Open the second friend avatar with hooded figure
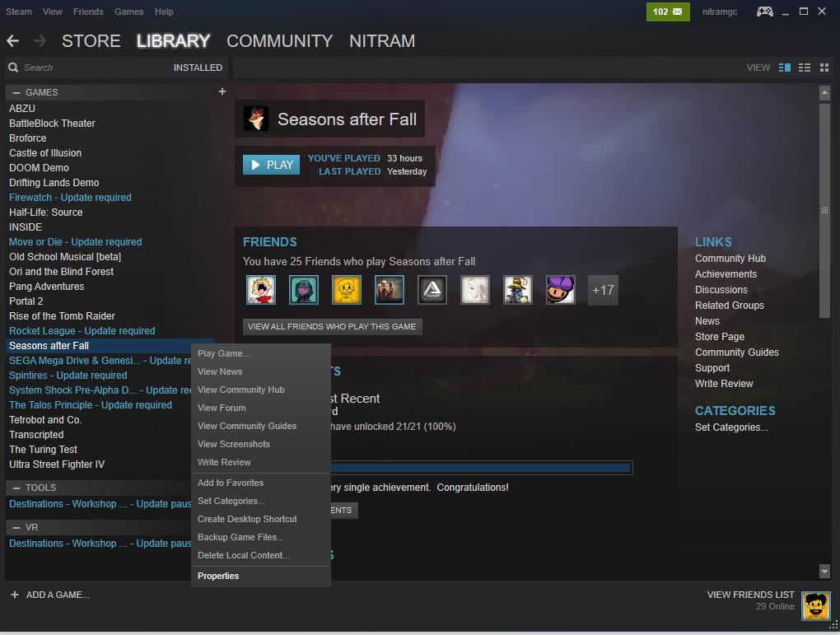The width and height of the screenshot is (840, 635). coord(304,290)
